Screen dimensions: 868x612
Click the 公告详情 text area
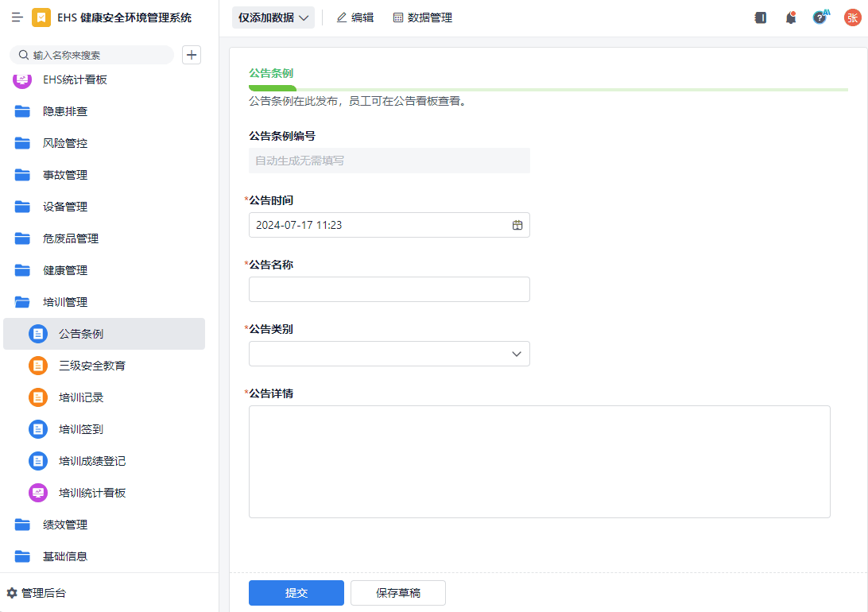[539, 462]
